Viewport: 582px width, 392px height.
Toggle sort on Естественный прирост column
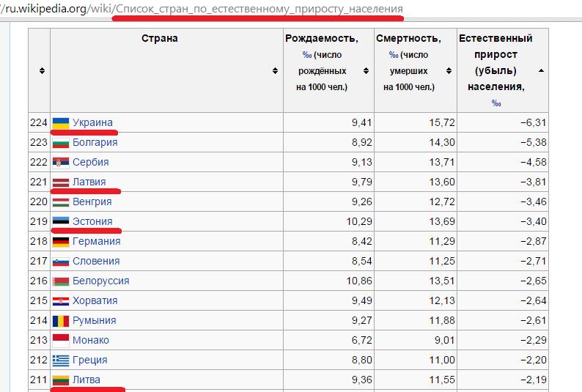pyautogui.click(x=541, y=70)
